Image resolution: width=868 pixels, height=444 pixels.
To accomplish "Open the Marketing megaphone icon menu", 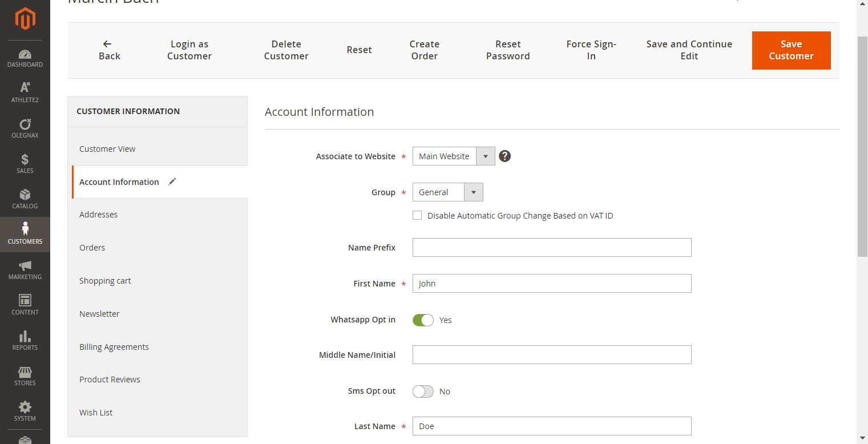I will point(25,269).
